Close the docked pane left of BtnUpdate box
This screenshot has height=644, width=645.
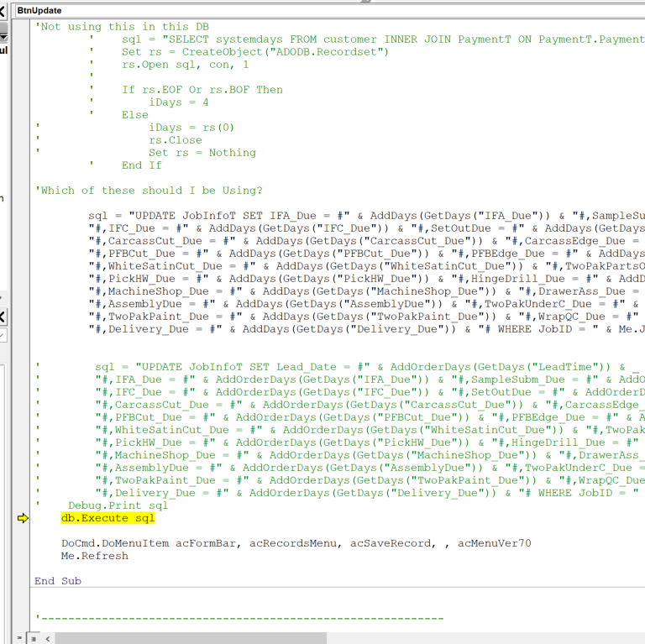point(2,11)
